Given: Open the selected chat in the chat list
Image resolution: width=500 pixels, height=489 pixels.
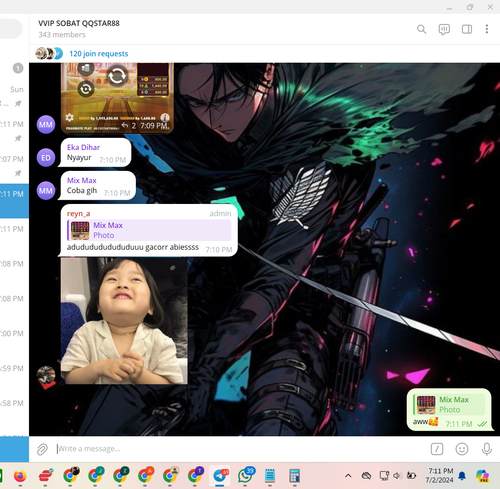Looking at the screenshot, I should click(14, 201).
